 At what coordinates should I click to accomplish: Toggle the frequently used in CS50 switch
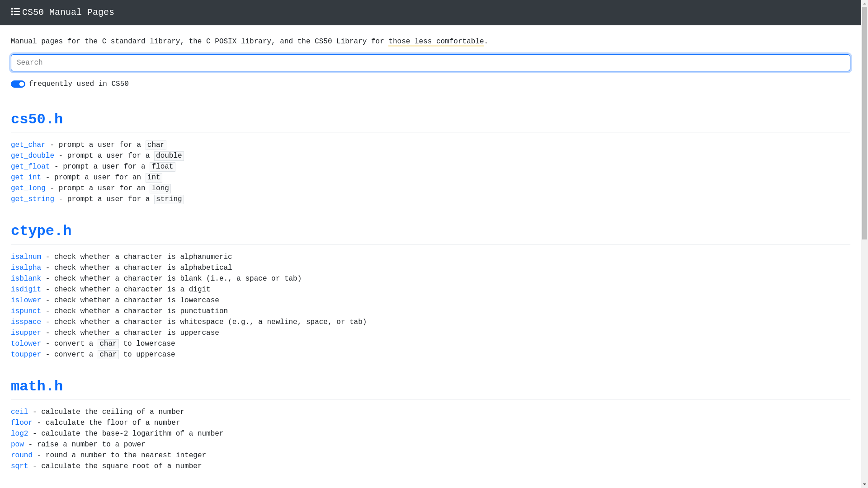tap(18, 84)
